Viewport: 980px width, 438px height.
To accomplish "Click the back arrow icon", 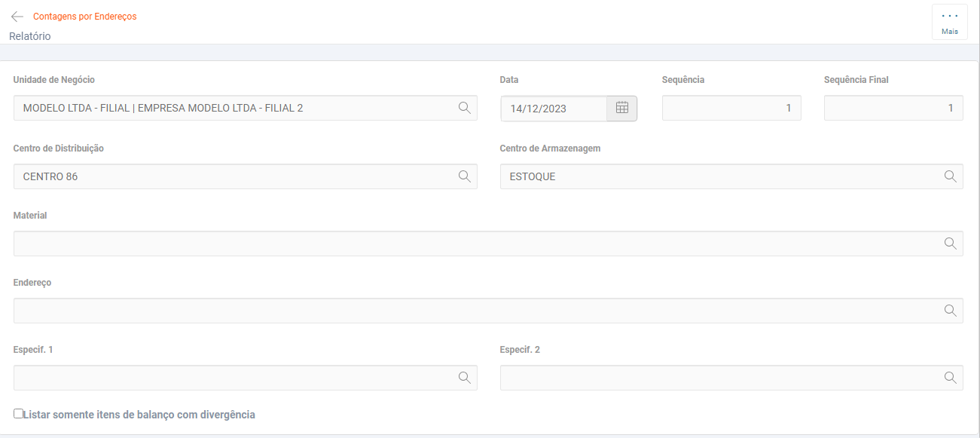I will pyautogui.click(x=17, y=17).
